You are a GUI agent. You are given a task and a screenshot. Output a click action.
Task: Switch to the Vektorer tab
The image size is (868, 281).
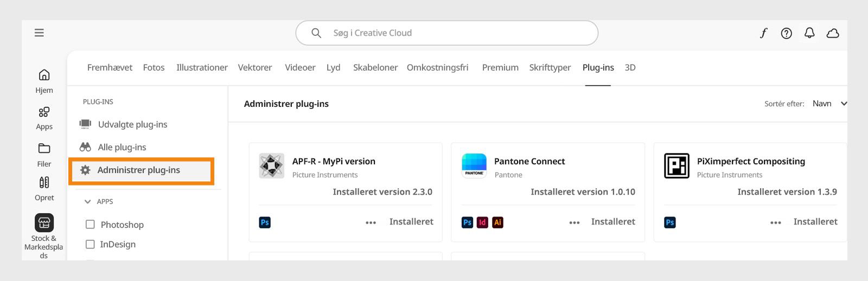[255, 67]
